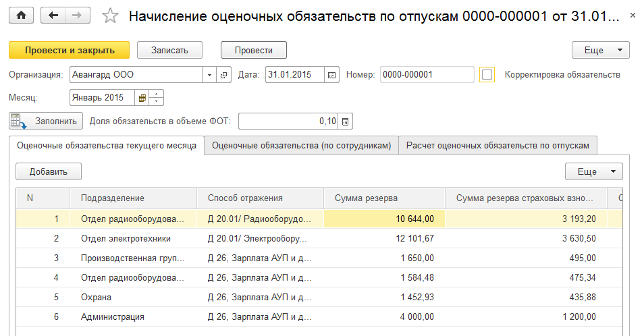
Task: Go forward with the right arrow
Action: 78,16
